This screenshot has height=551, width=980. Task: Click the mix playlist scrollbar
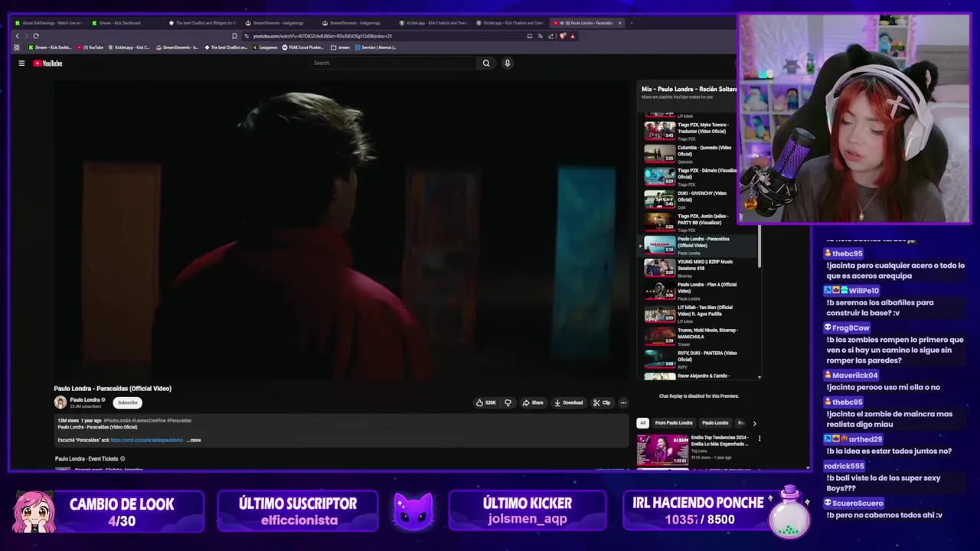click(x=759, y=247)
